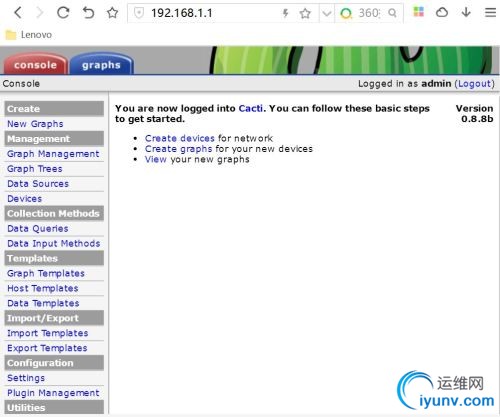500x417 pixels.
Task: Open Plugin Management in sidebar
Action: click(53, 393)
